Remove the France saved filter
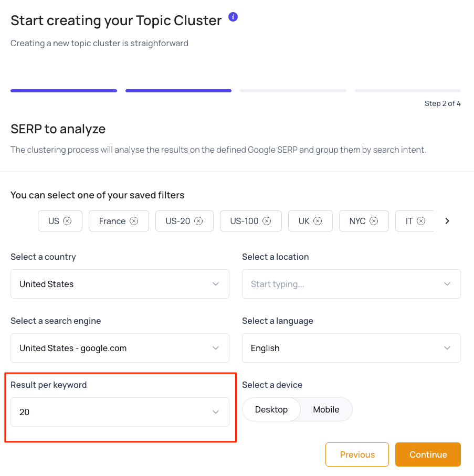 pyautogui.click(x=134, y=221)
